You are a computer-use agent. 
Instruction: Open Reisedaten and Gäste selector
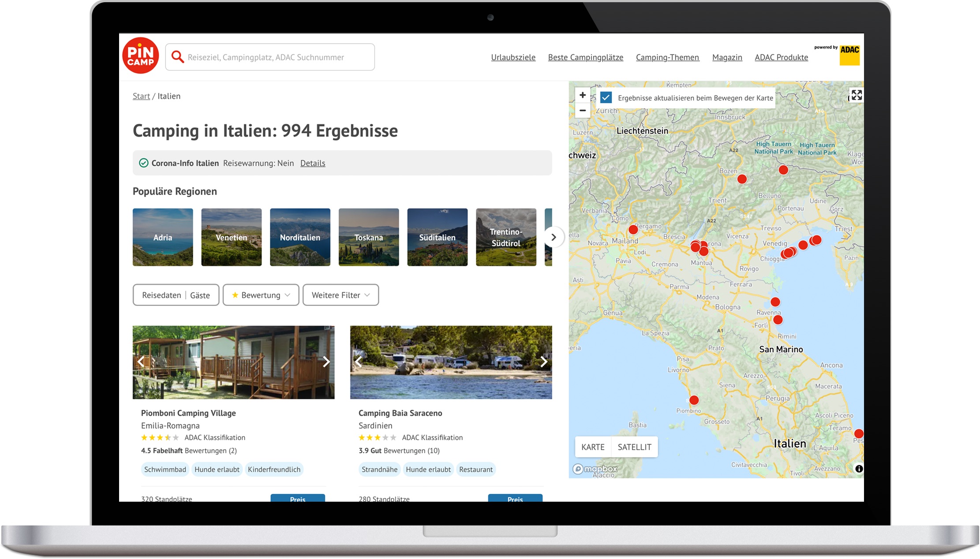(176, 295)
